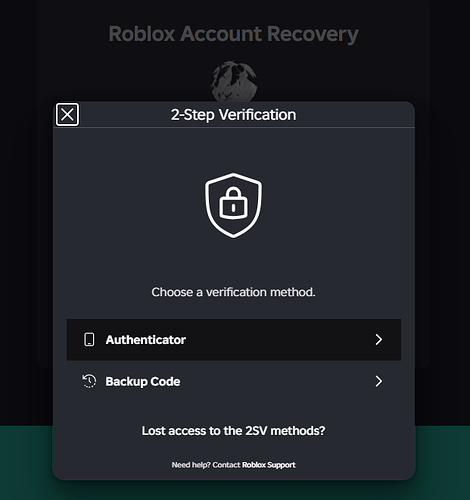Select the Authenticator verification method label

146,340
